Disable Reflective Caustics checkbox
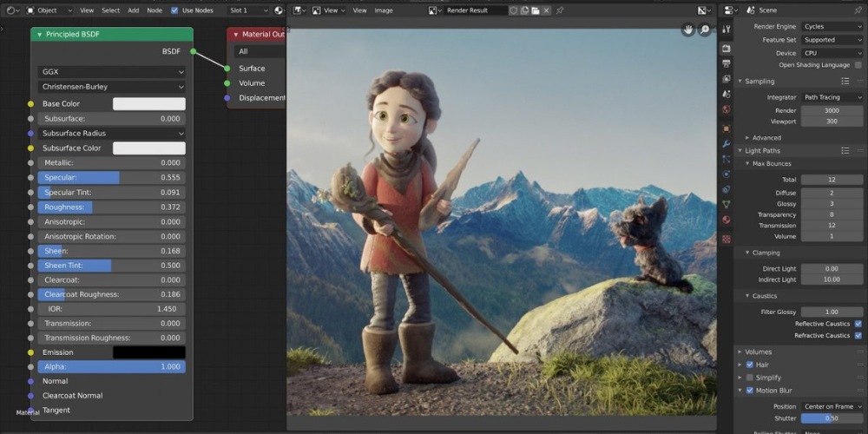 click(x=858, y=324)
